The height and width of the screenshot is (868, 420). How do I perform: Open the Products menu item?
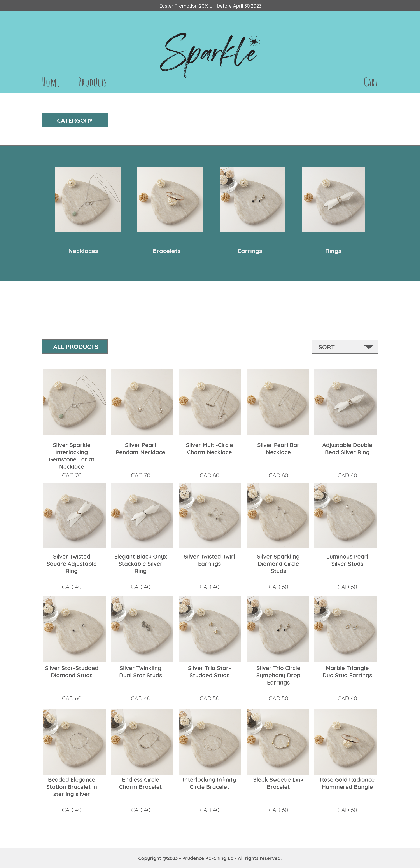tap(92, 82)
